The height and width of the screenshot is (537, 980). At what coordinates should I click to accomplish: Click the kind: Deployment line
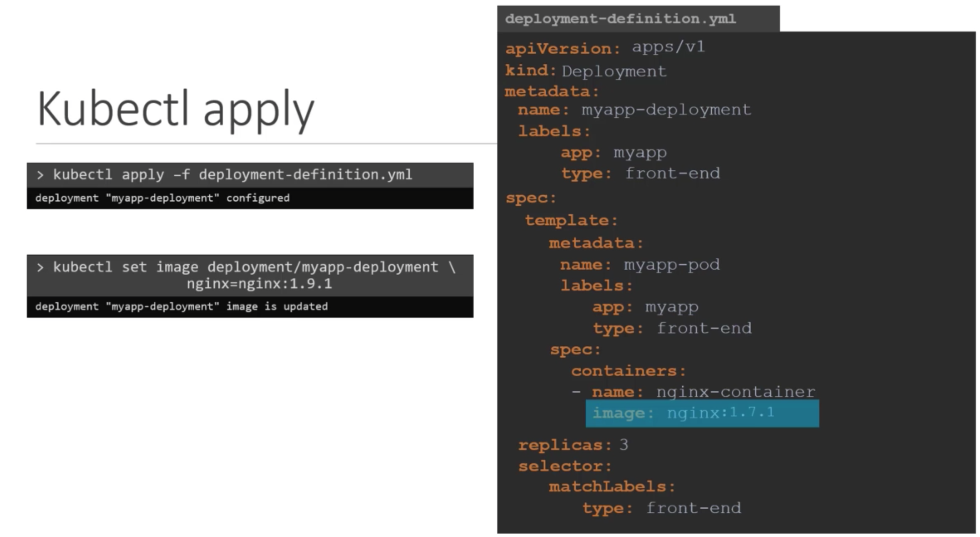click(x=585, y=71)
